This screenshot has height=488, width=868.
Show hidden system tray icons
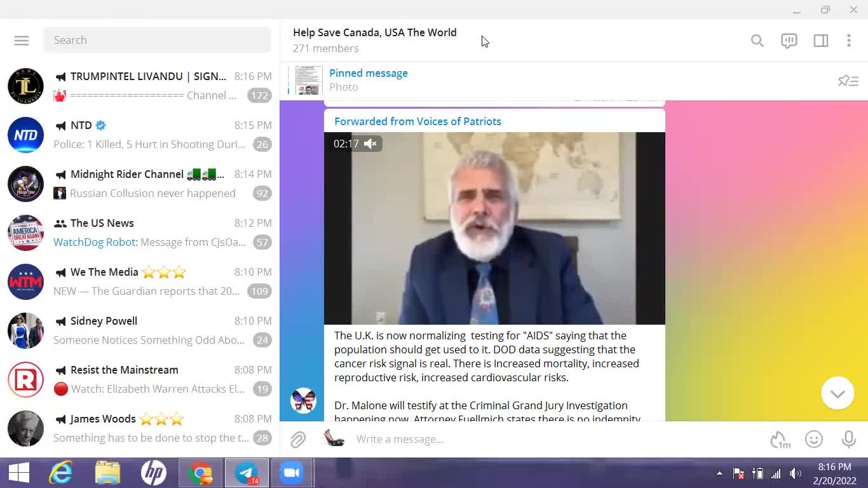719,473
